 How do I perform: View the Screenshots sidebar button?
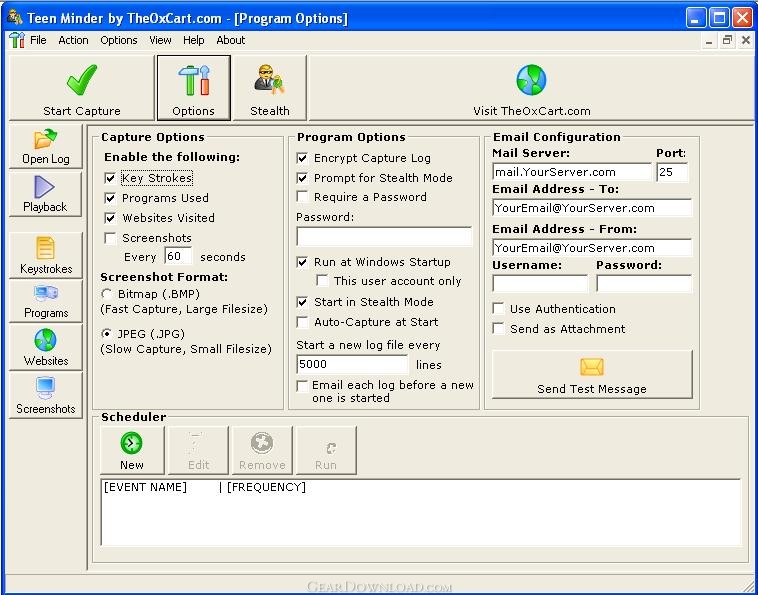[45, 395]
